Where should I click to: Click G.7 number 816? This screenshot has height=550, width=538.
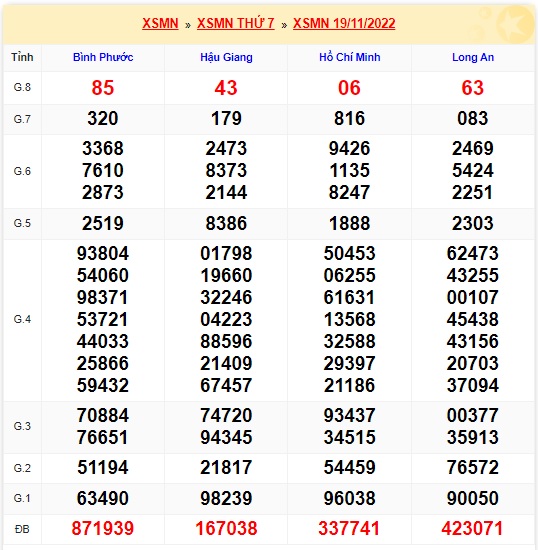point(349,119)
